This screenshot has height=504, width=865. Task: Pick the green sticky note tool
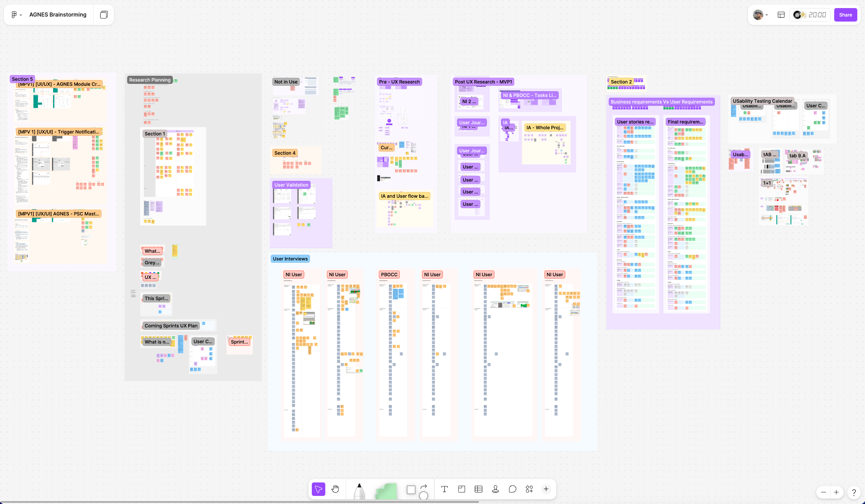pos(386,491)
